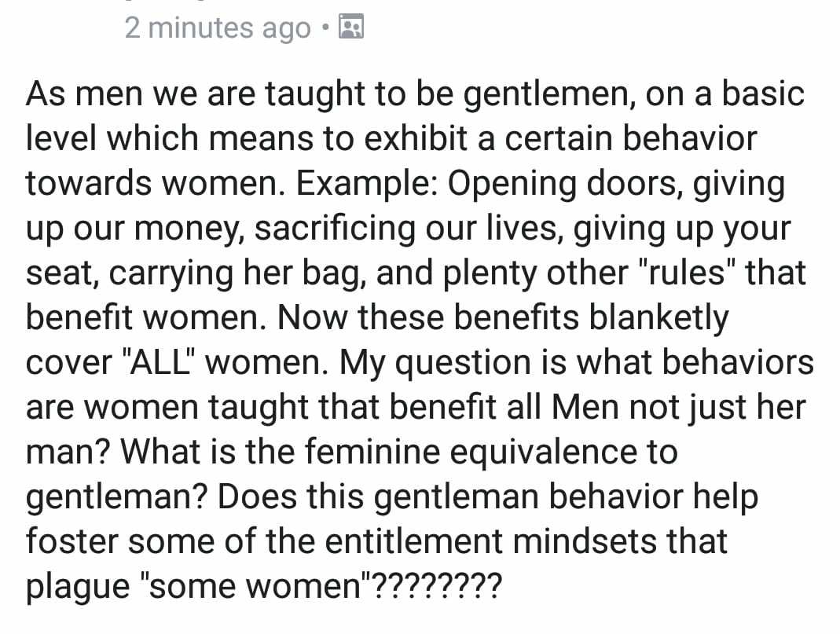Screen dimensions: 840x634
Task: Click the word "plague" on last line
Action: click(x=78, y=588)
